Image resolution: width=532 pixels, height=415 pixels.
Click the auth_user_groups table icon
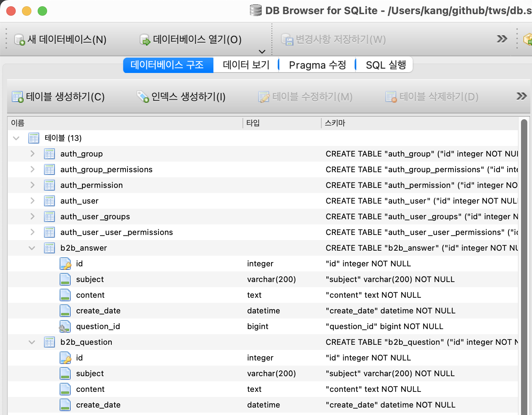click(x=49, y=217)
